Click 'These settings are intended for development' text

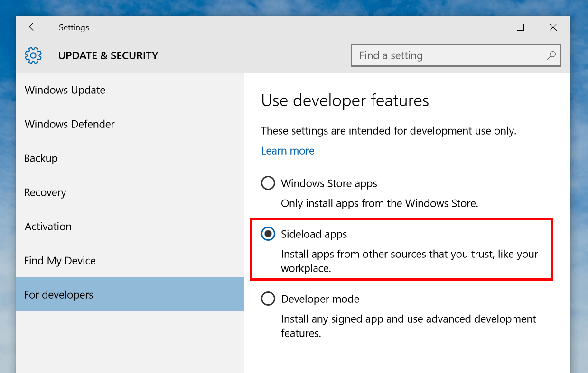pyautogui.click(x=389, y=130)
